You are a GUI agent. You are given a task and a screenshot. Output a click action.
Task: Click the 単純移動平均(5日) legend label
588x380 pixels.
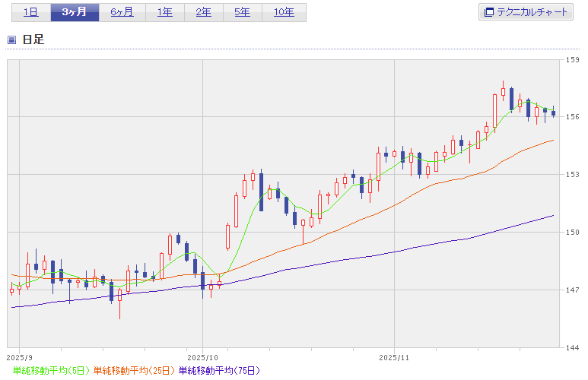point(52,371)
